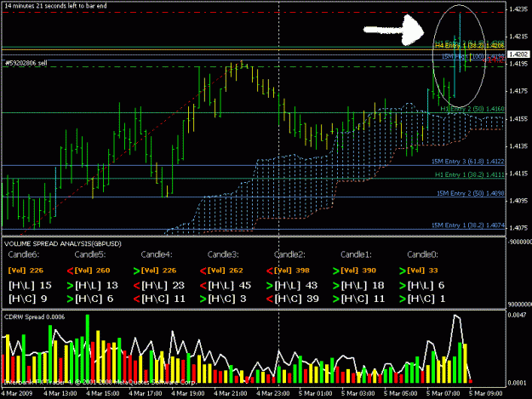Image resolution: width=532 pixels, height=399 pixels.
Task: Click the '5 Mar 01:00' time axis label
Action: (x=316, y=394)
